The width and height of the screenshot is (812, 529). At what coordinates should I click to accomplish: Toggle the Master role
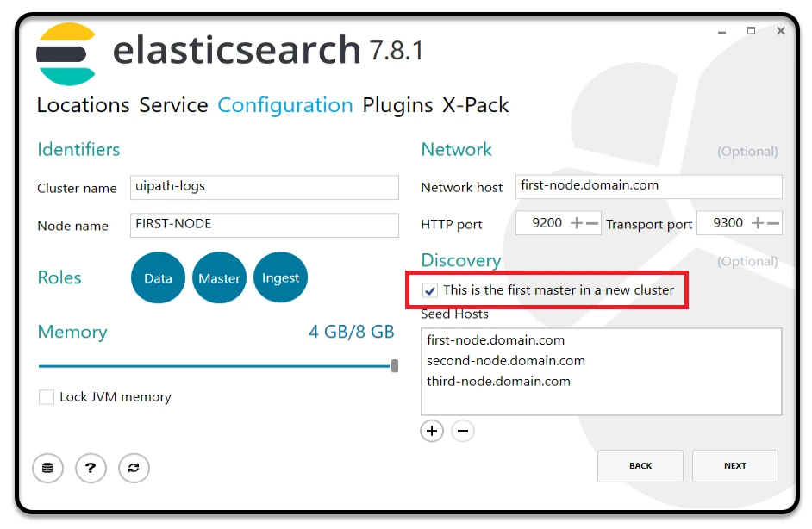tap(219, 278)
